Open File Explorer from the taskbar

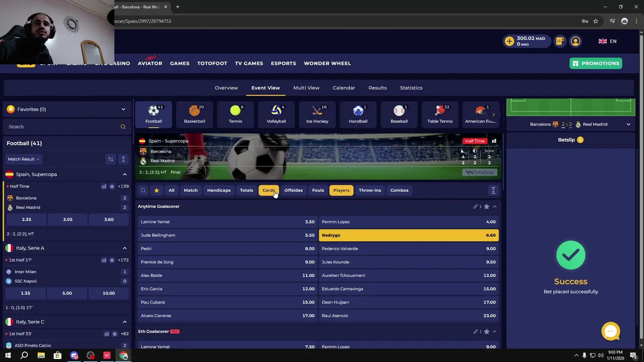(41, 355)
